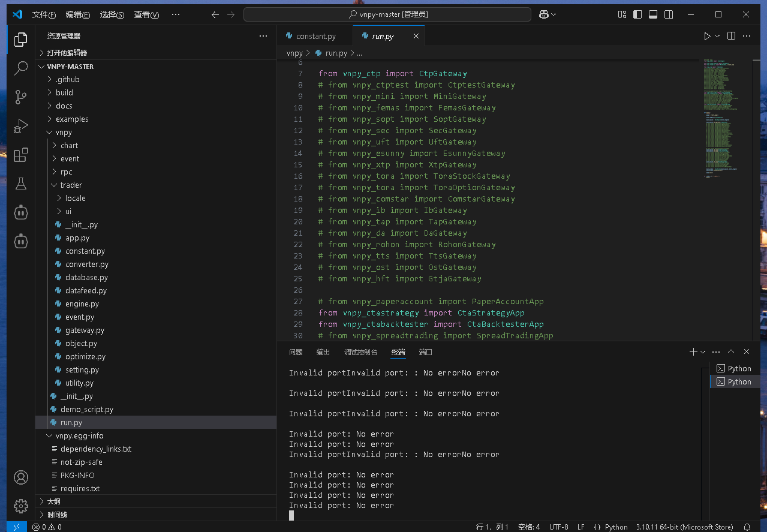Collapse the vnpy.egg-info folder
767x532 pixels.
point(156,436)
